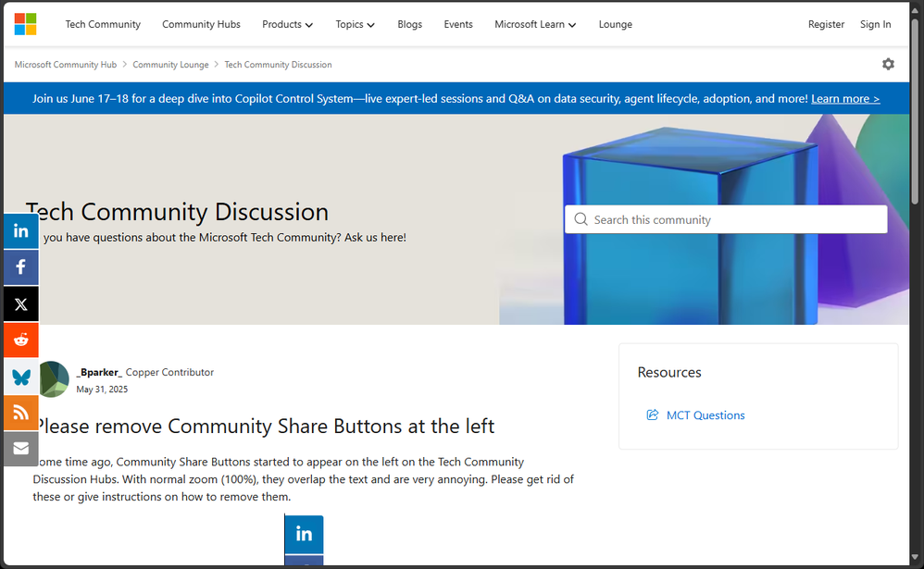
Task: Click the search magnifier icon
Action: [x=581, y=219]
